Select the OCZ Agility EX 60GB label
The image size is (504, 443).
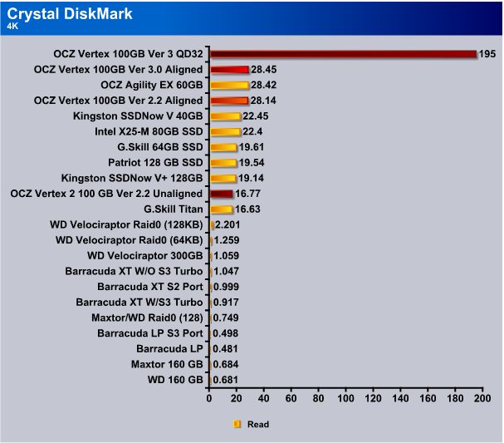tap(152, 85)
